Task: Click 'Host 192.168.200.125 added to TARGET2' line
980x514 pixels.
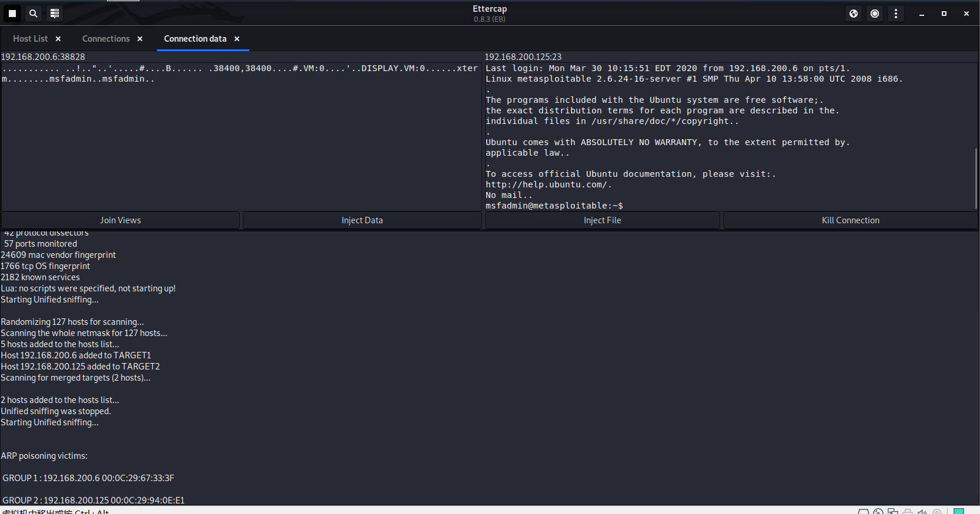Action: point(81,367)
